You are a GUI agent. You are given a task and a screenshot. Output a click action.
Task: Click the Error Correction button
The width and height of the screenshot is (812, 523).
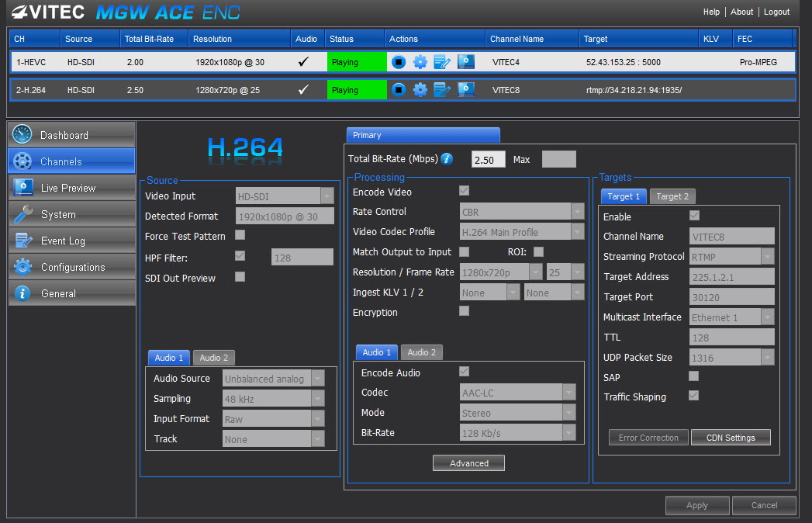pyautogui.click(x=648, y=438)
